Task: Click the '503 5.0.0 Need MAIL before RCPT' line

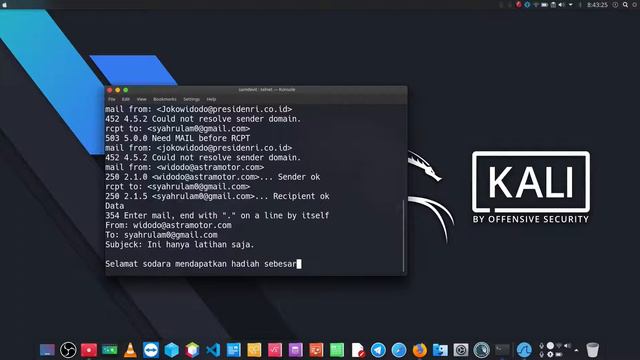Action: 178,138
